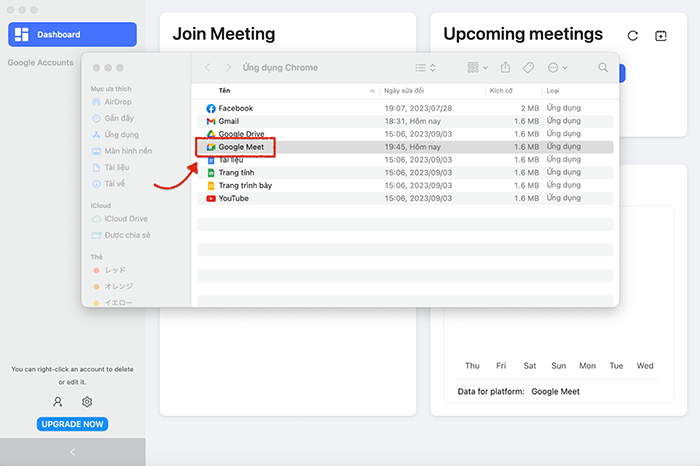Open settings gear icon in sidebar
Viewport: 700px width, 466px height.
[x=87, y=402]
